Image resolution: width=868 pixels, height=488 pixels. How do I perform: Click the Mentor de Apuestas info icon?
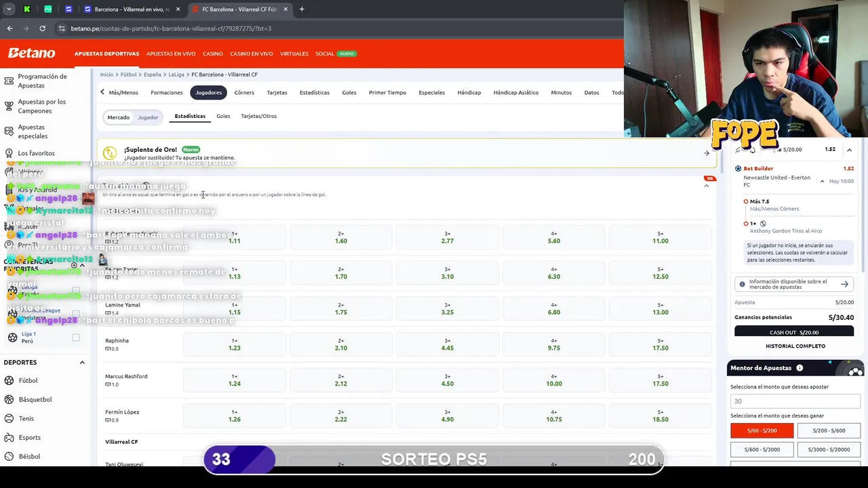(x=800, y=368)
